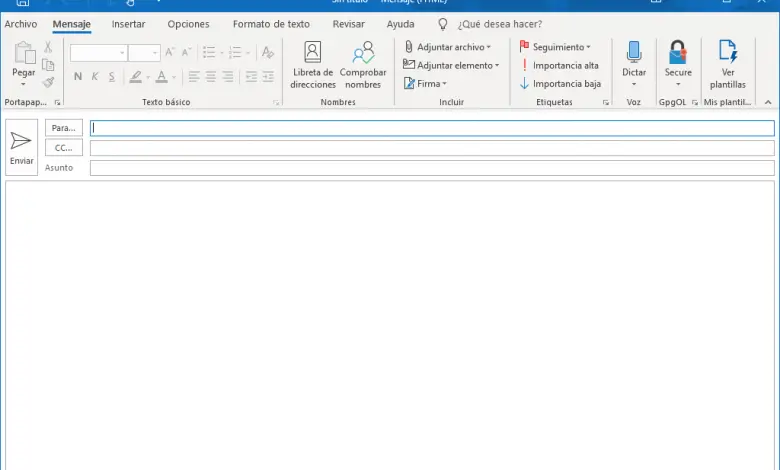Open the Insertar ribbon tab

(x=128, y=24)
